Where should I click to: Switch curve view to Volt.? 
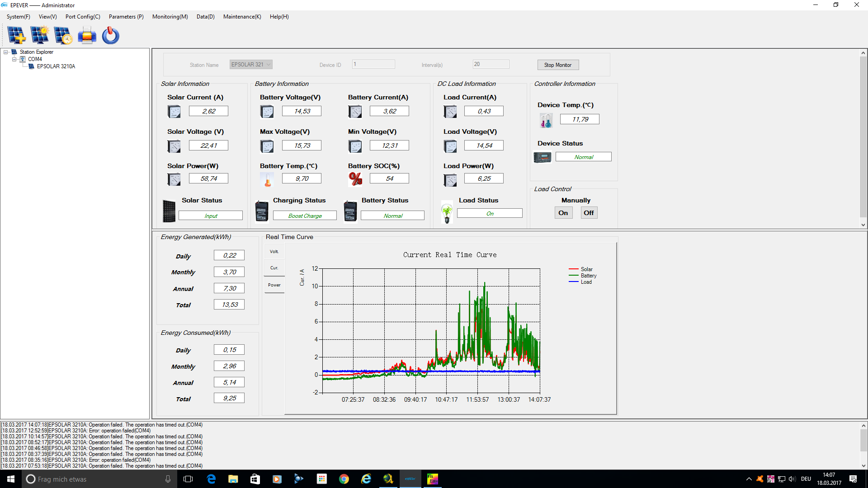pos(274,252)
